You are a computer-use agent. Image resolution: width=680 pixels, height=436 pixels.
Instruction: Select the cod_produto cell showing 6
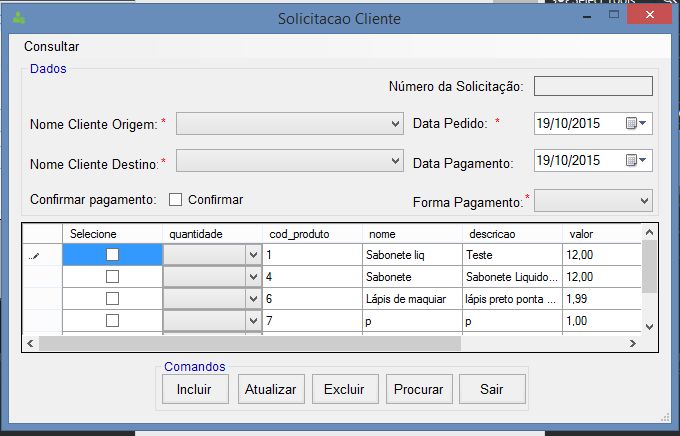point(312,298)
